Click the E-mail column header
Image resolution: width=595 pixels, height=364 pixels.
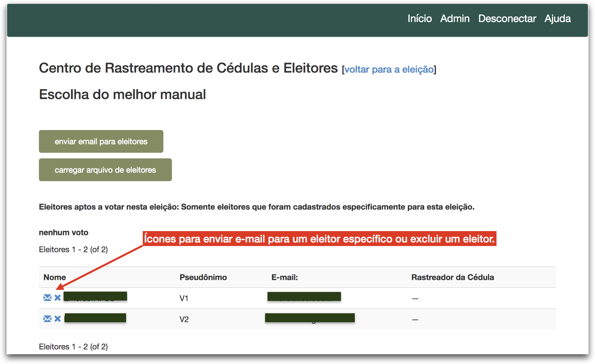(x=284, y=277)
